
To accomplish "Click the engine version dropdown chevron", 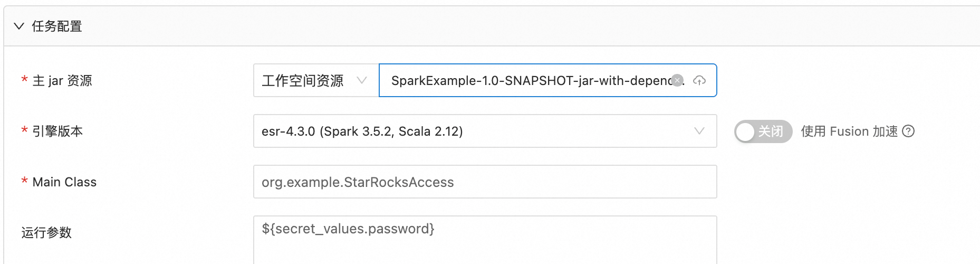I will [x=699, y=131].
